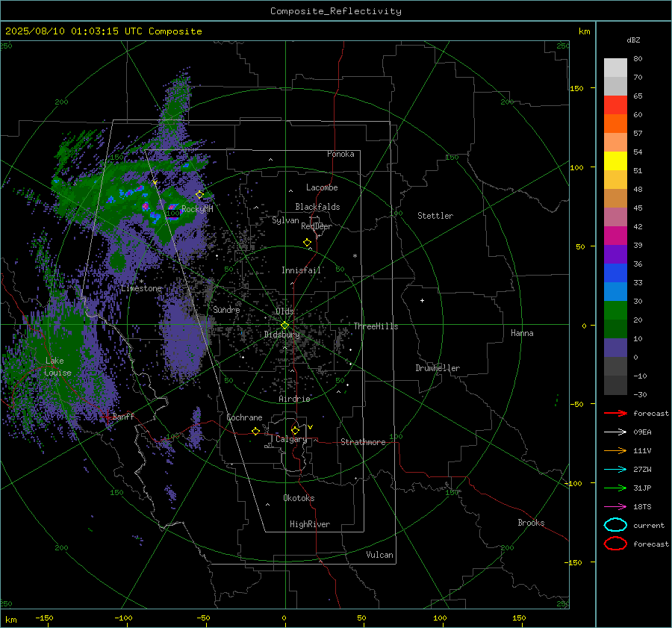Click the 18TS legend label
The image size is (672, 628).
(x=642, y=507)
